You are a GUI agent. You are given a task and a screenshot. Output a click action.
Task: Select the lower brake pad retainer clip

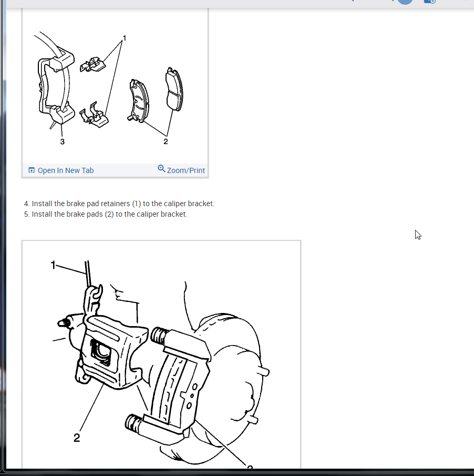94,115
